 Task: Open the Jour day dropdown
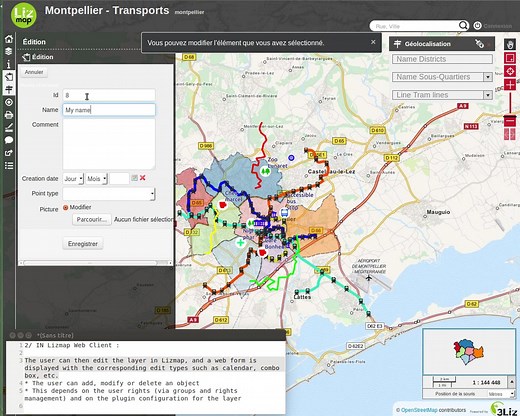coord(73,179)
